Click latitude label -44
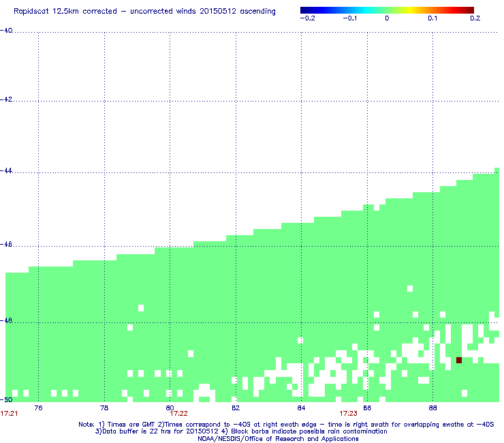 pos(6,171)
